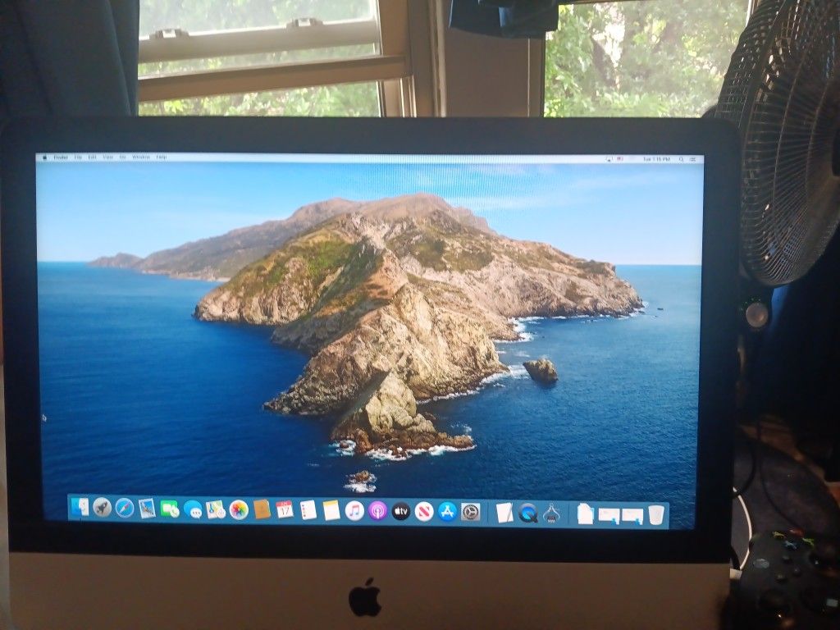Viewport: 840px width, 630px height.
Task: Open Contacts brown book icon
Action: click(x=262, y=509)
